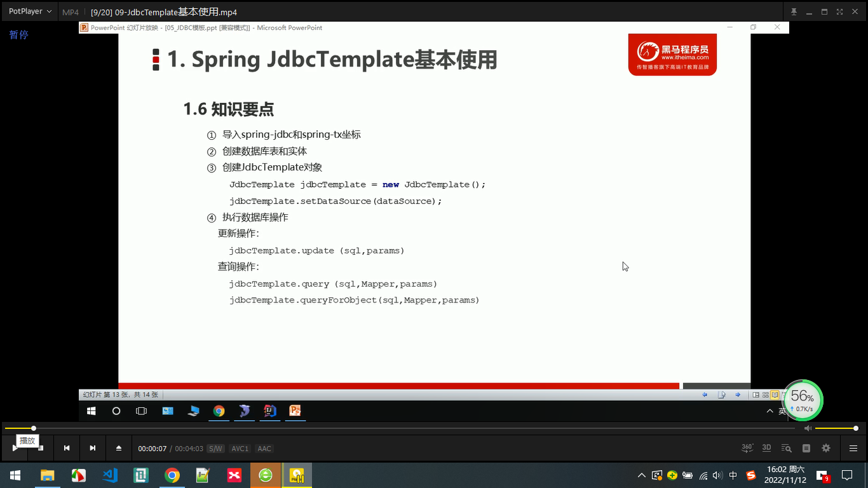Toggle the S/W software decoding indicator
Image resolution: width=868 pixels, height=488 pixels.
(215, 448)
